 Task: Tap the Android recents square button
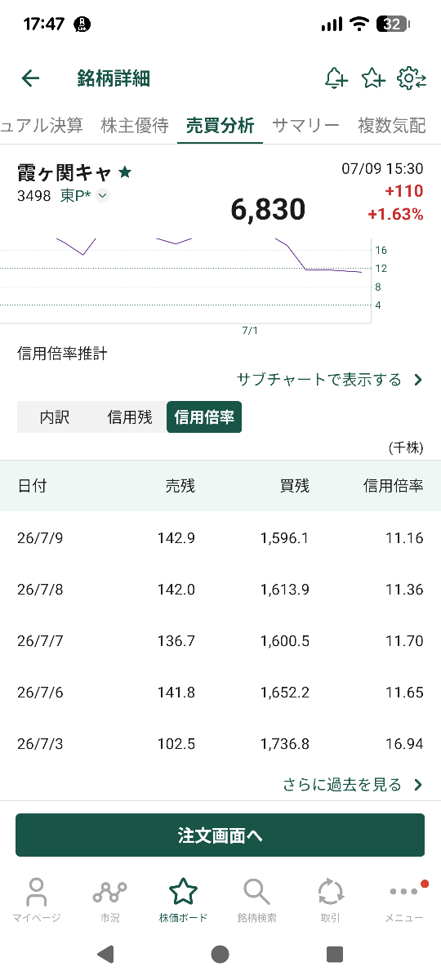pyautogui.click(x=334, y=954)
